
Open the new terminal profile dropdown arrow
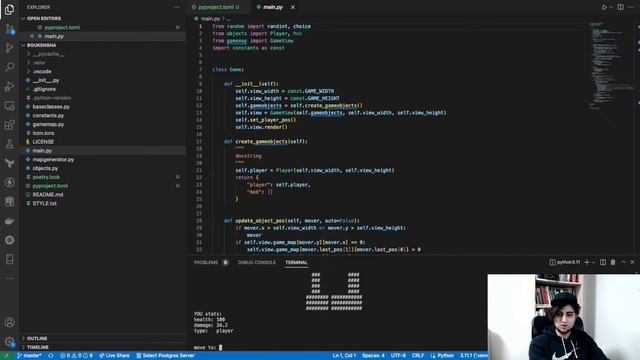click(x=594, y=262)
